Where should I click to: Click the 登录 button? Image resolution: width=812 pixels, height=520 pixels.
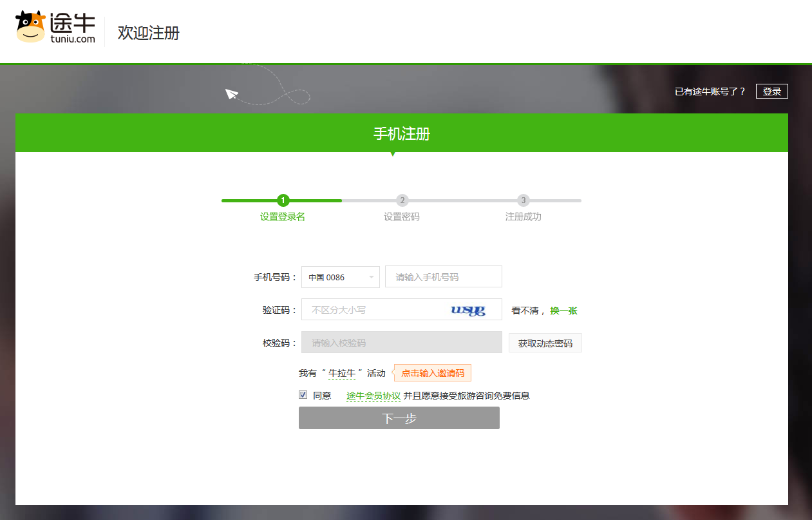click(771, 91)
